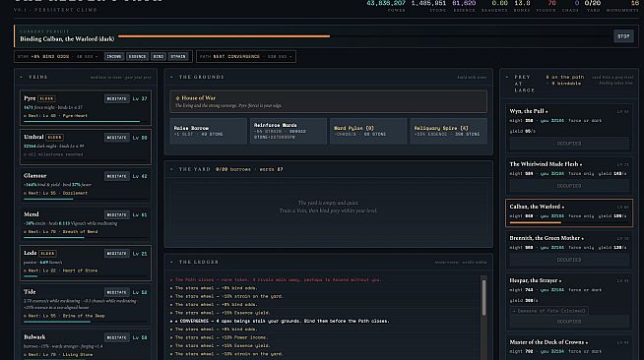Toggle the INCOME star filter

[114, 57]
